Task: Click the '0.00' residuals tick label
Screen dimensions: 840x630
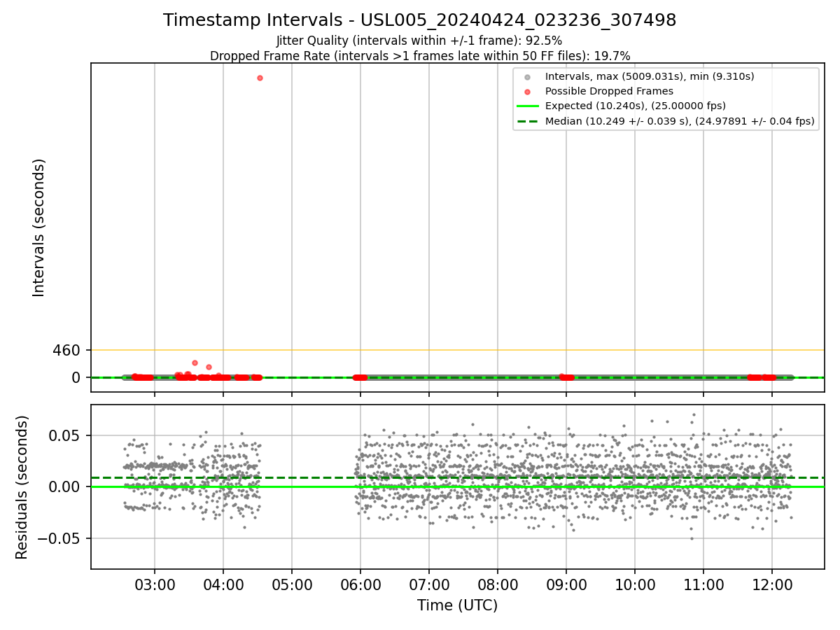Action: [x=65, y=486]
